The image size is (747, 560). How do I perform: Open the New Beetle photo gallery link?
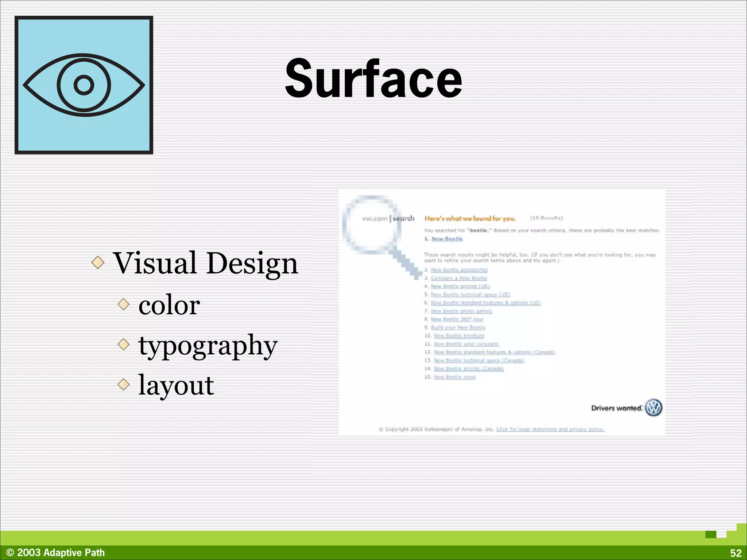tap(461, 311)
